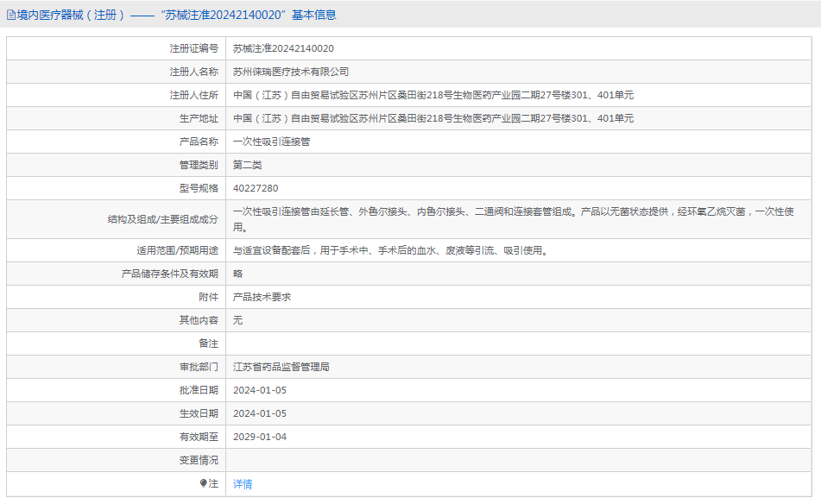Click the 变更情况 label
This screenshot has width=821, height=504.
(x=199, y=460)
